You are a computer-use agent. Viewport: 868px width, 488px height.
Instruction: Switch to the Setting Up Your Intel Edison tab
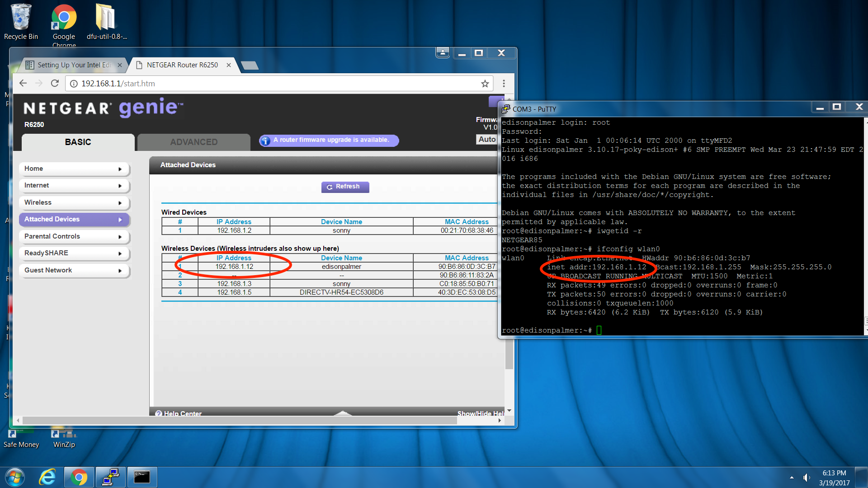[73, 65]
